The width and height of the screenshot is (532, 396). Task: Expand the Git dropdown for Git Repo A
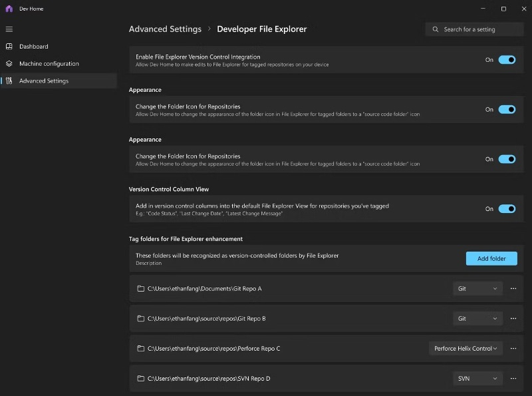pyautogui.click(x=477, y=289)
